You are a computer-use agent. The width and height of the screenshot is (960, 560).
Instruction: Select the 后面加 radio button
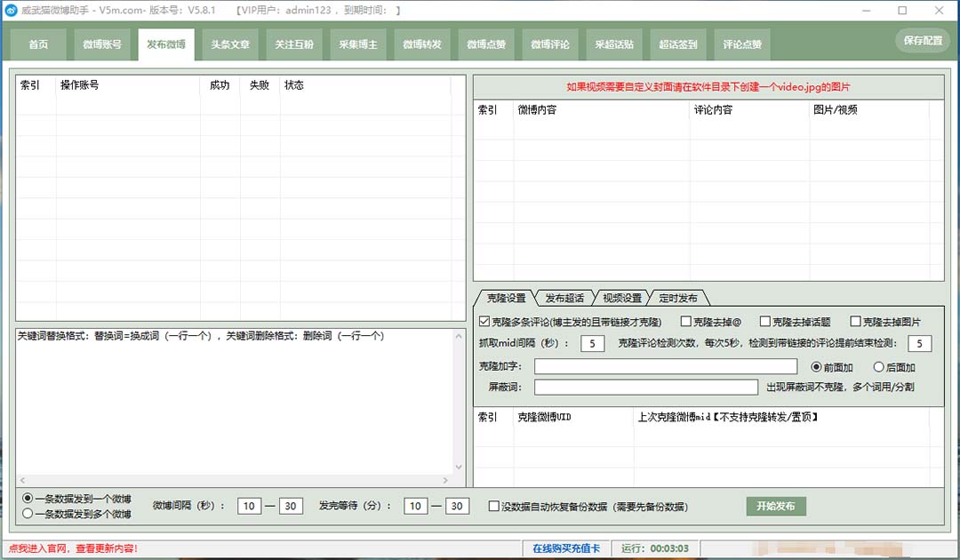click(877, 366)
